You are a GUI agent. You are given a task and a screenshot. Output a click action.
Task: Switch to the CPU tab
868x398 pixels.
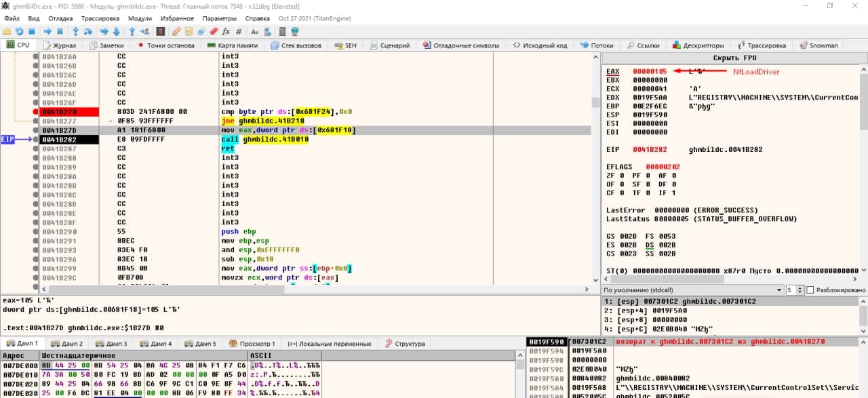18,45
